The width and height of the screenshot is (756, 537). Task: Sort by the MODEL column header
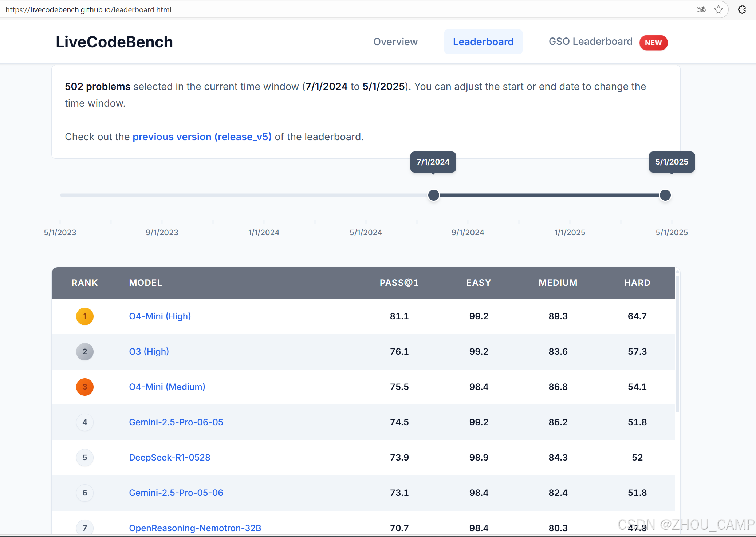point(146,283)
